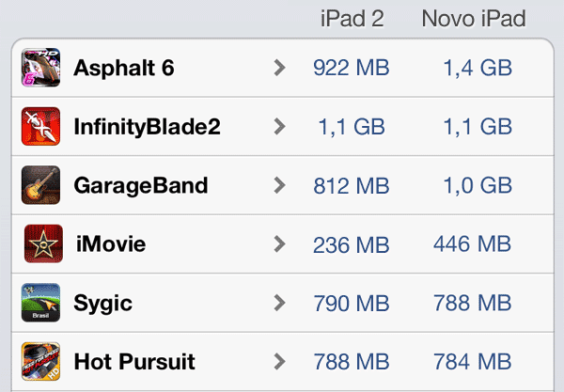
Task: Expand the InfinityBlade2 row chevron
Action: click(x=279, y=127)
